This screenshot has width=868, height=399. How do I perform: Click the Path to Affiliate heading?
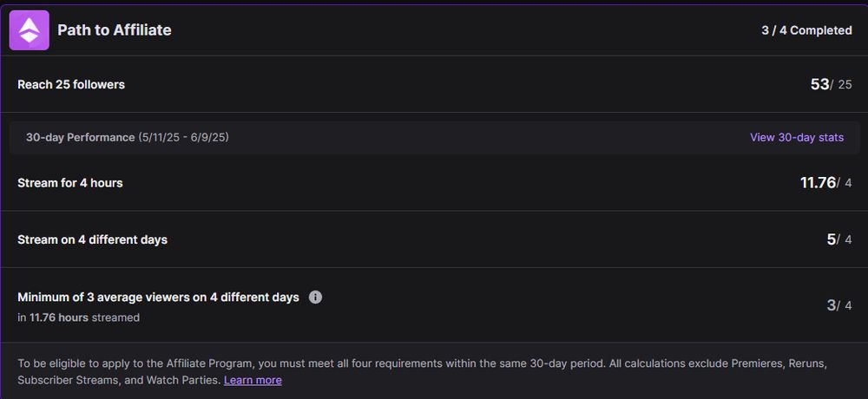pos(115,30)
